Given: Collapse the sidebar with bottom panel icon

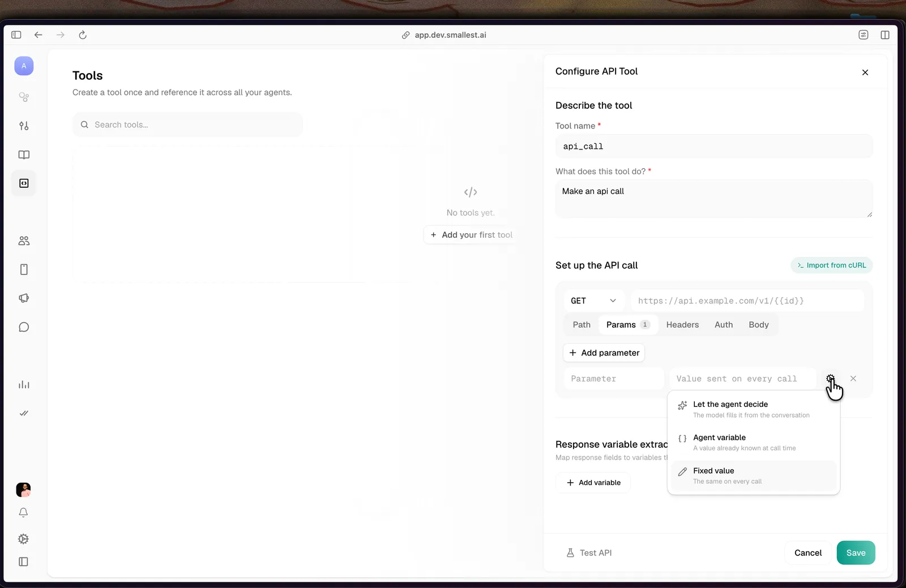Looking at the screenshot, I should [23, 561].
